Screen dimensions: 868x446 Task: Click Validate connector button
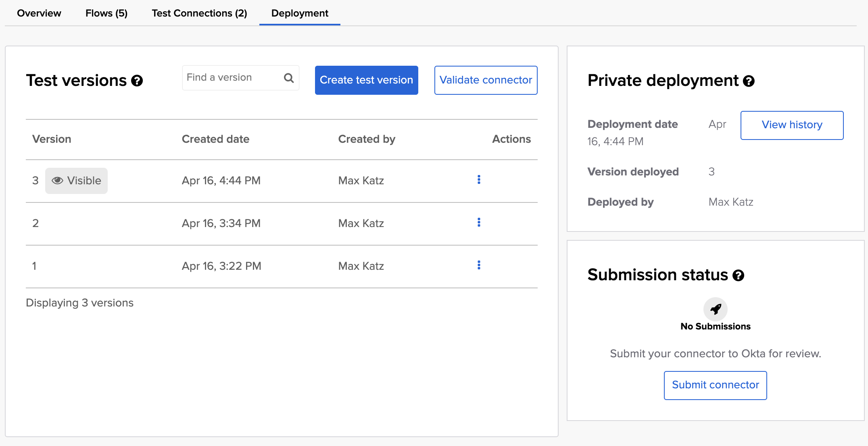tap(486, 80)
